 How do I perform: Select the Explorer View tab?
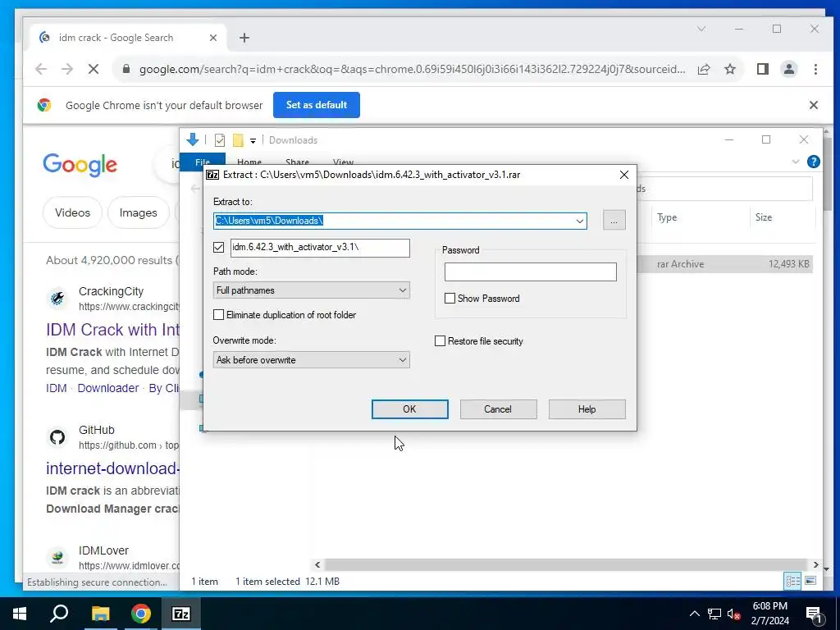coord(343,162)
